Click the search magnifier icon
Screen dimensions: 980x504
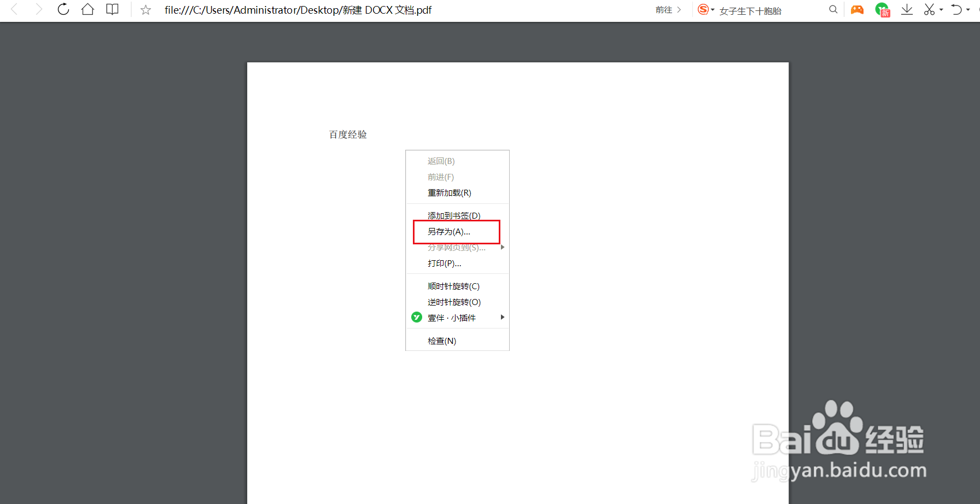click(x=833, y=9)
